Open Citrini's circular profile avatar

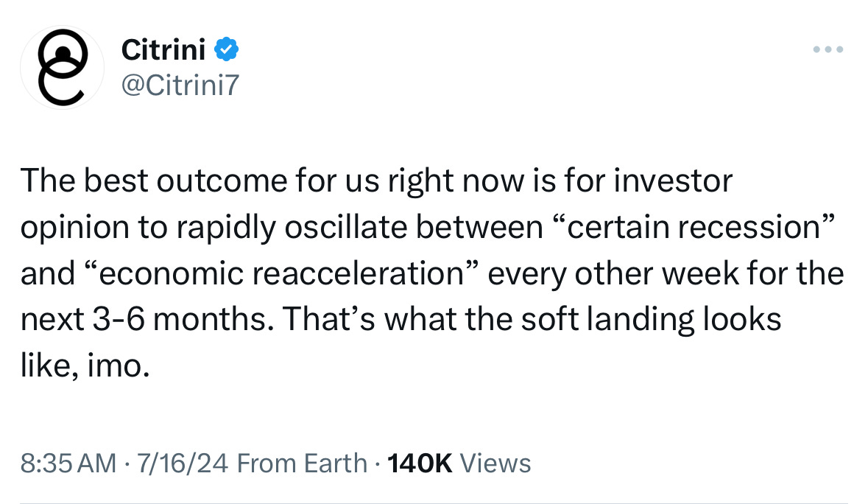62,67
